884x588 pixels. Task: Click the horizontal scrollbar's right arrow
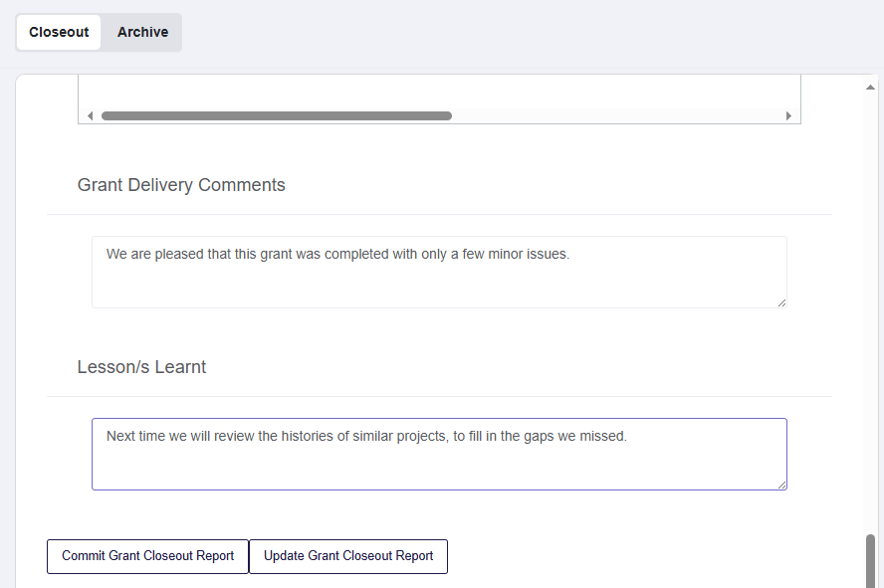[788, 116]
